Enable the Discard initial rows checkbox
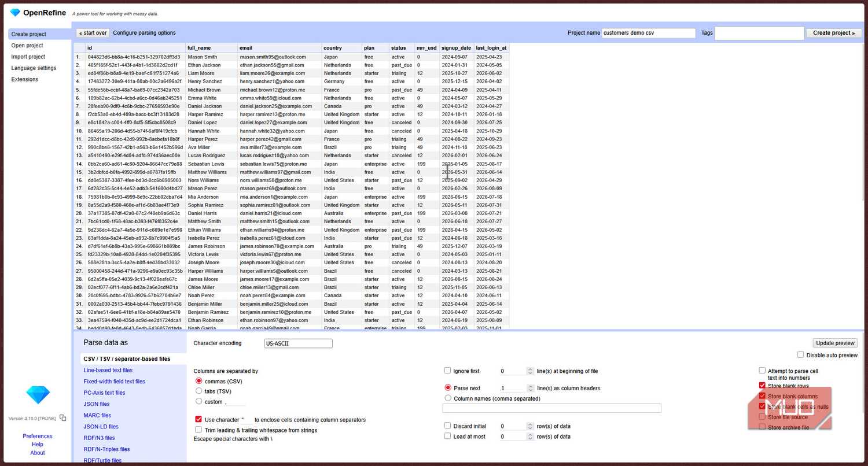Viewport: 868px width, 466px height. pyautogui.click(x=447, y=426)
